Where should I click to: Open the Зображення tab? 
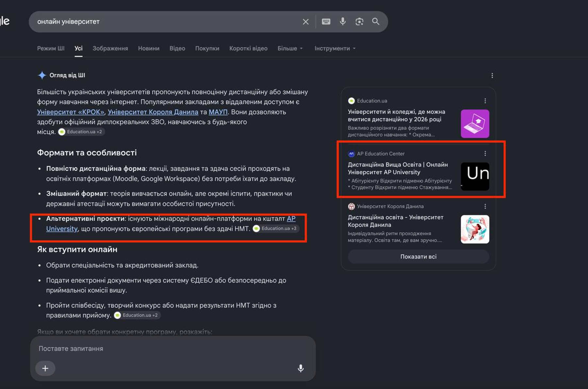coord(110,48)
